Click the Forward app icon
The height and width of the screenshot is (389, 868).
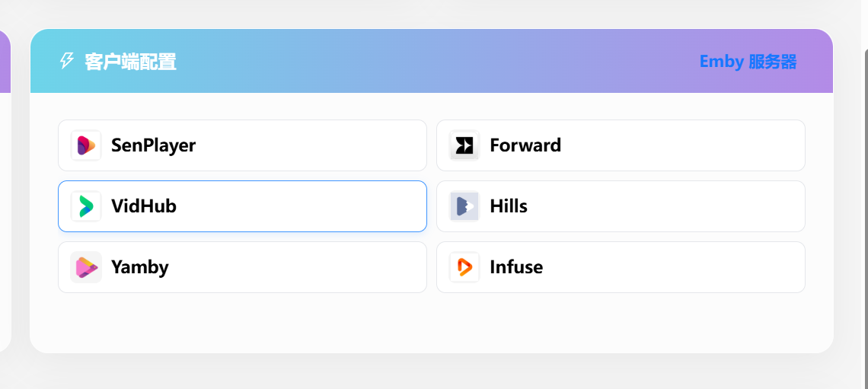click(x=464, y=145)
